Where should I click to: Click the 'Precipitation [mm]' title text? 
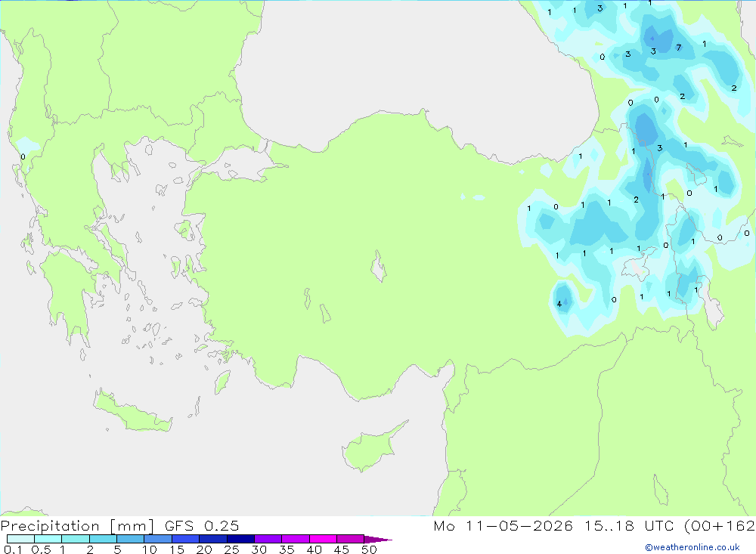pos(78,526)
